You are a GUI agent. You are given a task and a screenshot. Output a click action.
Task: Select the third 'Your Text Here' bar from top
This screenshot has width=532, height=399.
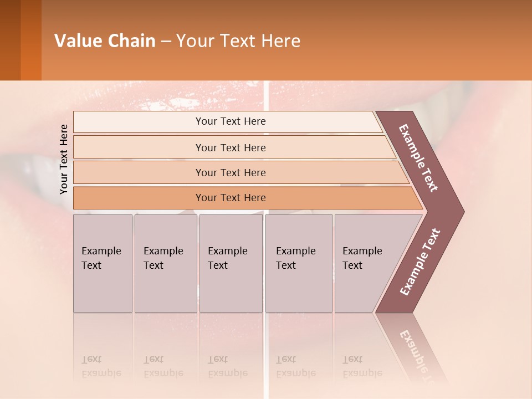pyautogui.click(x=231, y=172)
